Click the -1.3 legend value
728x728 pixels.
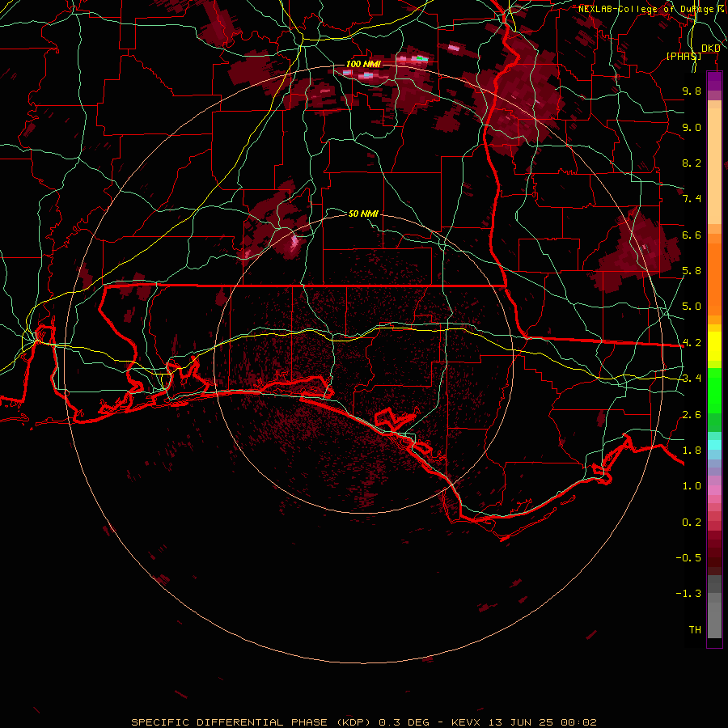688,594
